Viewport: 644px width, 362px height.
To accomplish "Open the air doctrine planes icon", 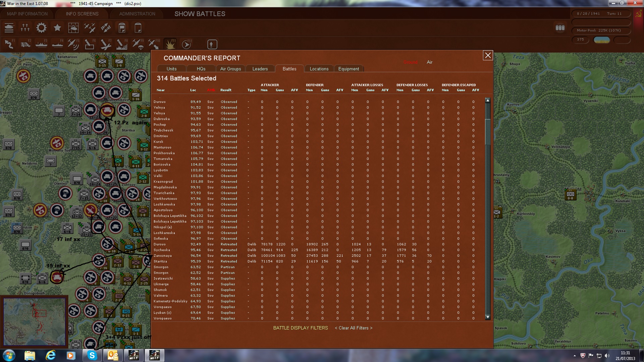I will tap(90, 28).
